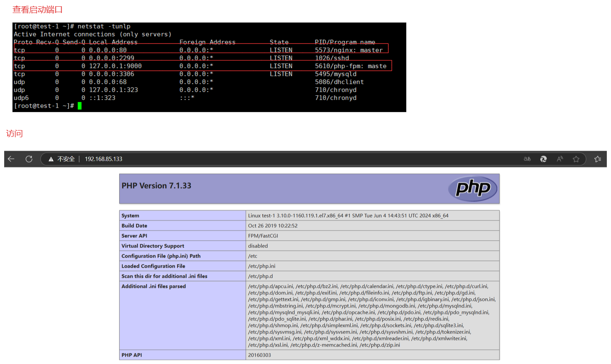Select 1026/sshd process entry
The image size is (611, 364).
332,58
